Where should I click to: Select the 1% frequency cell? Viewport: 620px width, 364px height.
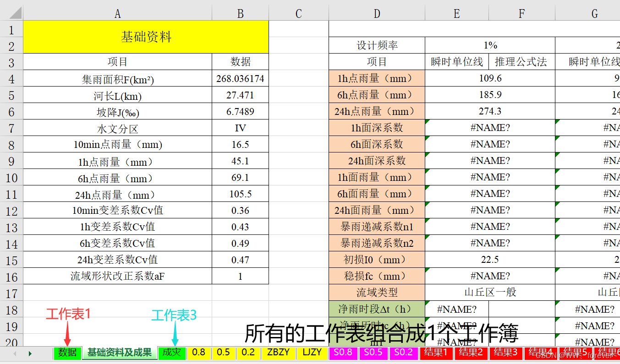pyautogui.click(x=490, y=45)
